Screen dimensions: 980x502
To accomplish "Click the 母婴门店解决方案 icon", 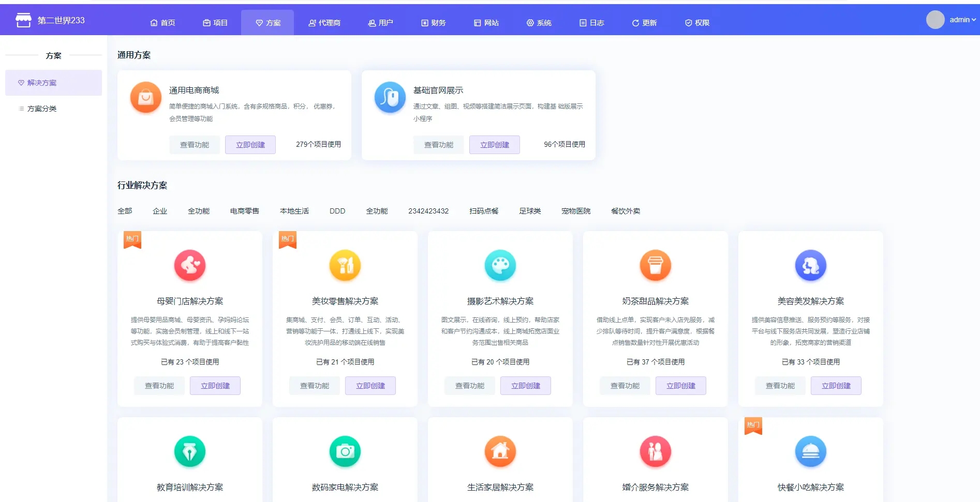I will [x=190, y=265].
